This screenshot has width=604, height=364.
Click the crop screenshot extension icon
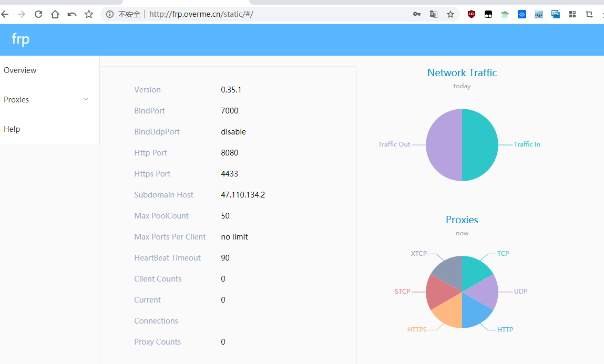[x=589, y=14]
